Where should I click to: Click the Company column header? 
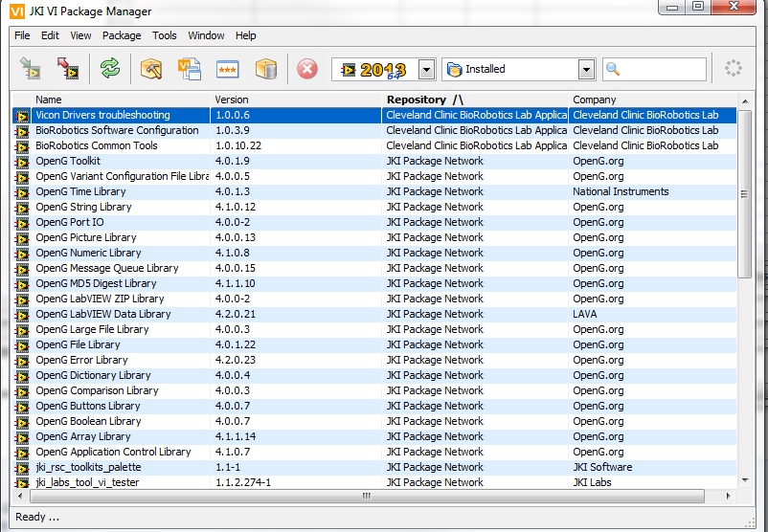[594, 100]
